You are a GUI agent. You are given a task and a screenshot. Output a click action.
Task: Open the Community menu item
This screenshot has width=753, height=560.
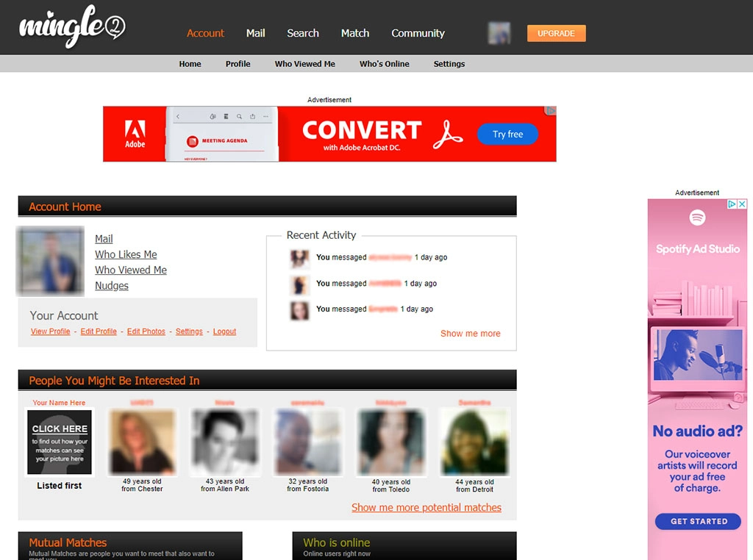pyautogui.click(x=418, y=33)
